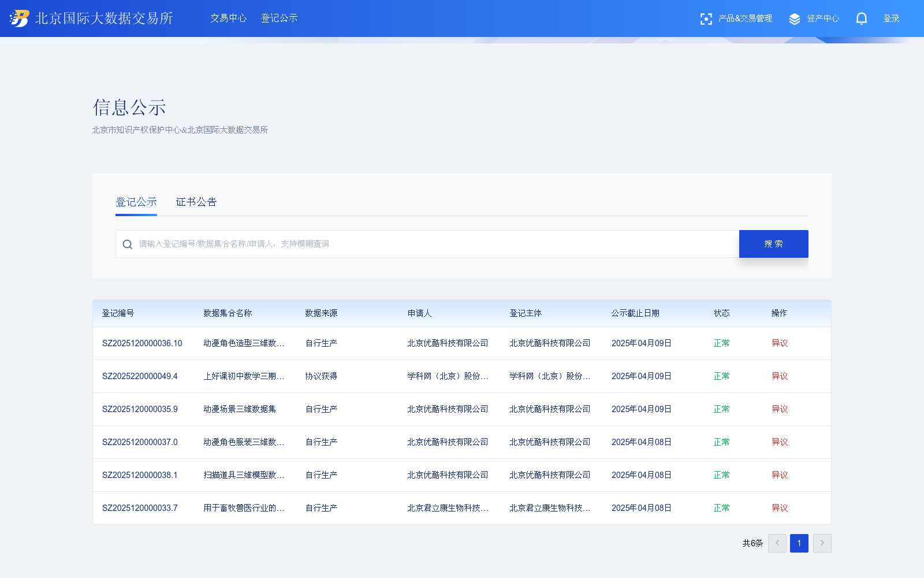Click registration number SZ2025120000037.0
The height and width of the screenshot is (578, 924).
pos(140,442)
